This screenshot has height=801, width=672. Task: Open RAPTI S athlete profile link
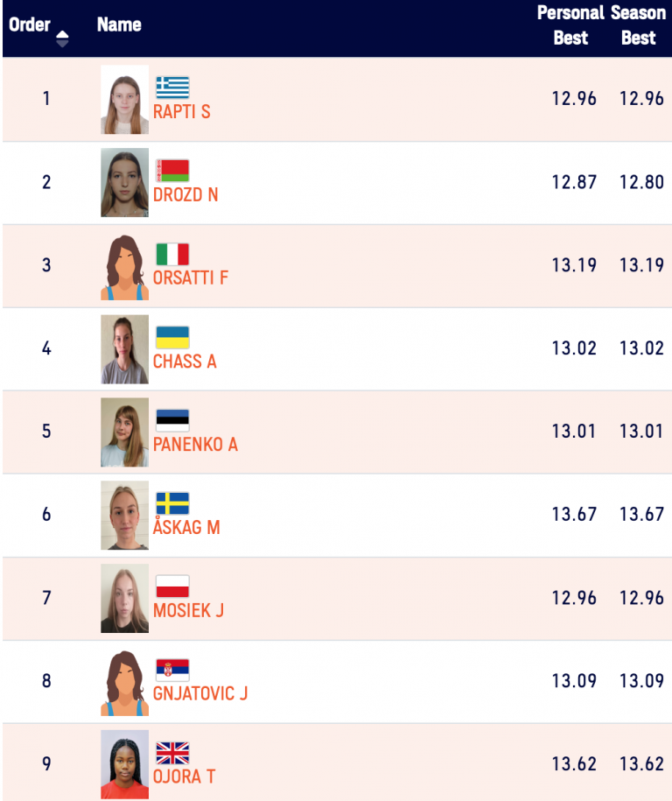pyautogui.click(x=181, y=112)
